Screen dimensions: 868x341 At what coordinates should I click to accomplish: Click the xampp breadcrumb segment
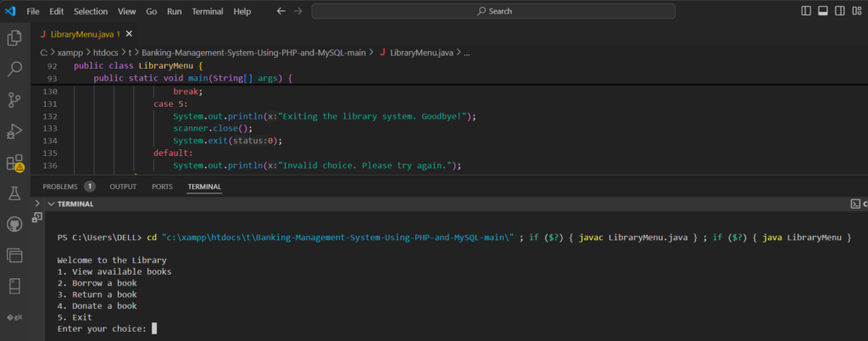[x=69, y=53]
